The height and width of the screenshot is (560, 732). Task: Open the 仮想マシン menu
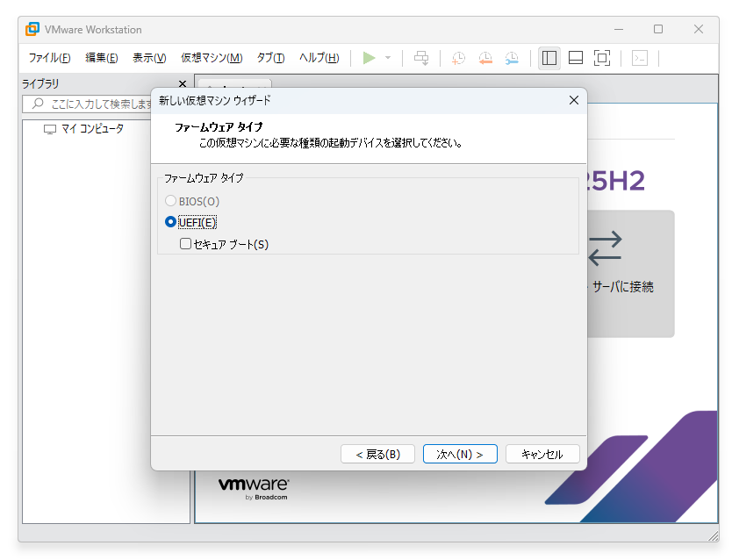[x=211, y=58]
